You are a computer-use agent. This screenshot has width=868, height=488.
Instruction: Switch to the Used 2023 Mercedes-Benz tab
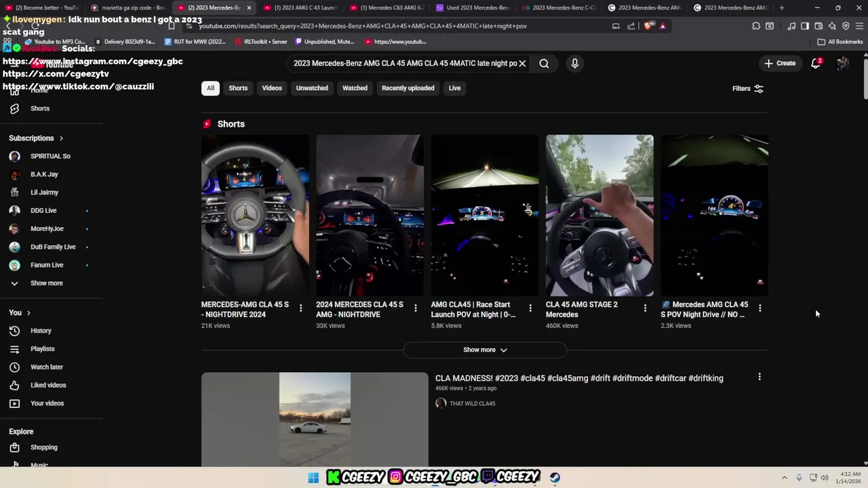pos(473,7)
